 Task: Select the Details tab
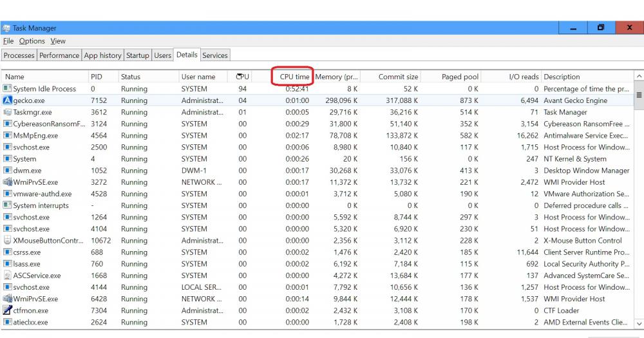[x=187, y=55]
